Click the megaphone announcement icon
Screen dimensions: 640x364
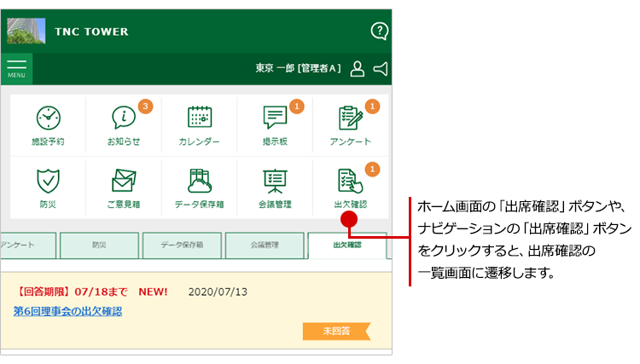[381, 69]
